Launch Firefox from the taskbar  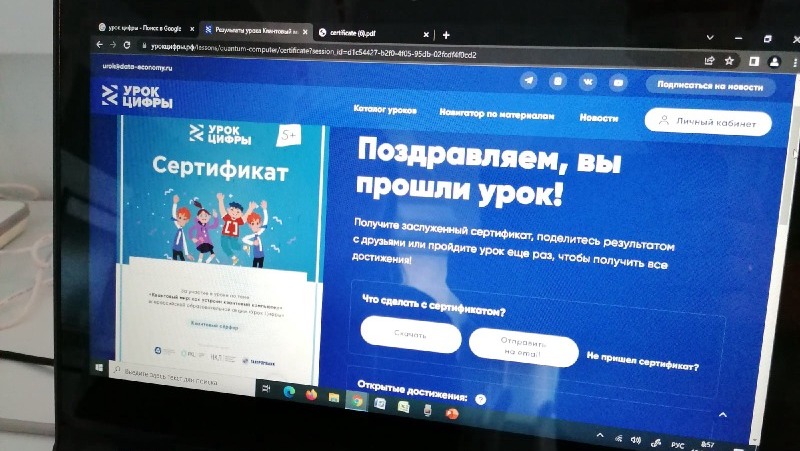(x=311, y=394)
